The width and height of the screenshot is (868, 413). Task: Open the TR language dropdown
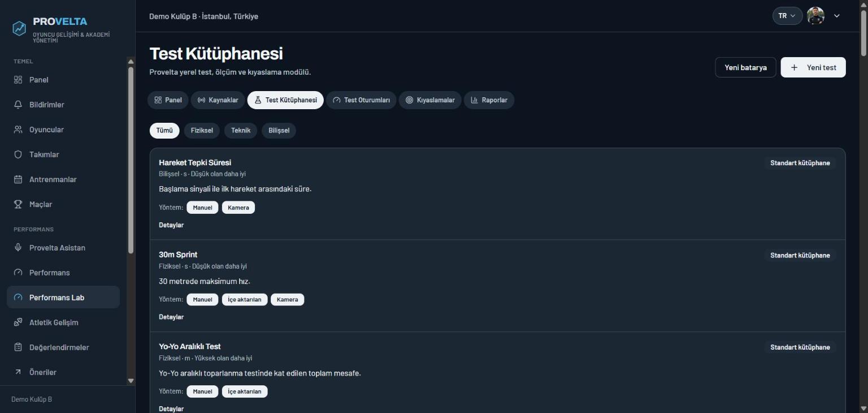coord(787,16)
